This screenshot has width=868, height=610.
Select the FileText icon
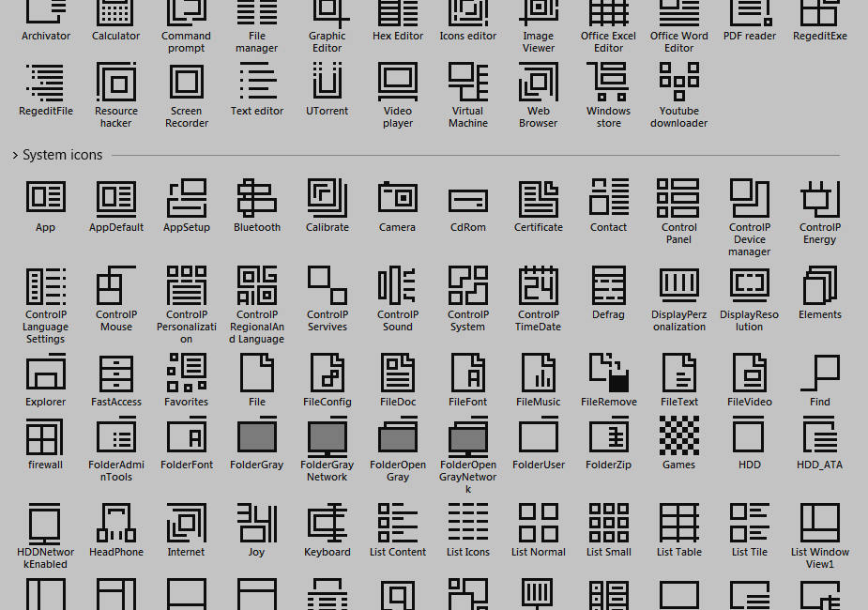pyautogui.click(x=678, y=374)
